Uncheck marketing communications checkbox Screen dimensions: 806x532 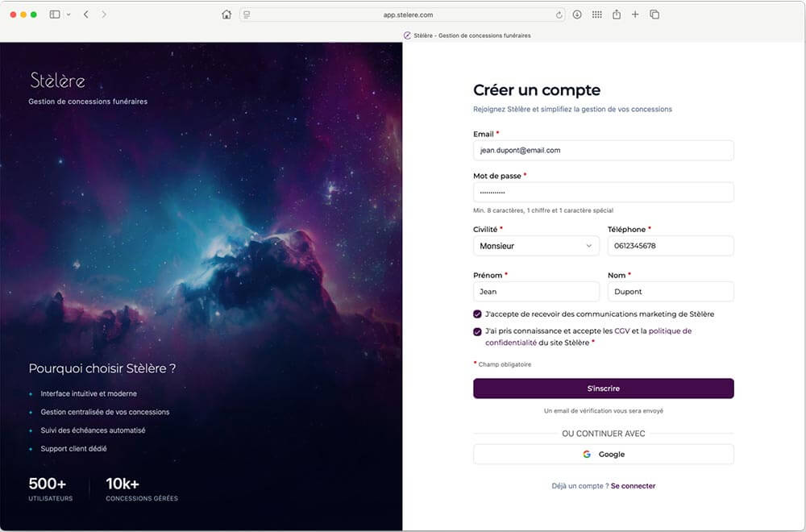tap(477, 314)
